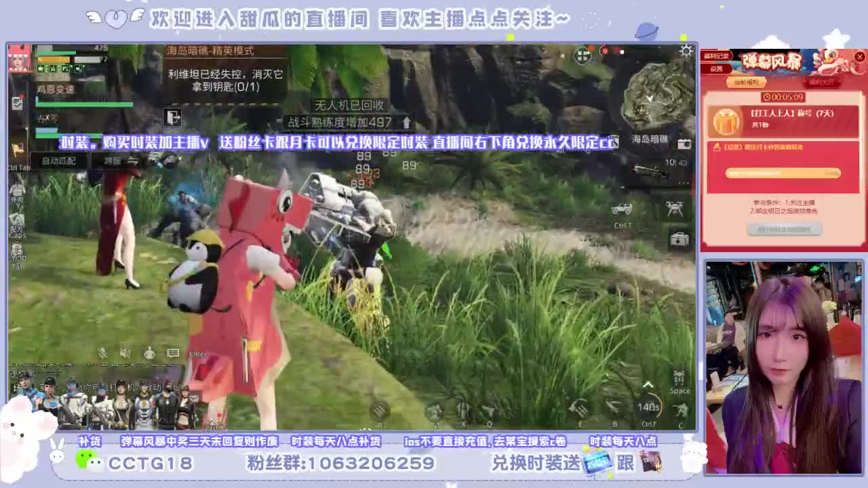Click the character button labeled T1
The image size is (868, 488).
434,411
